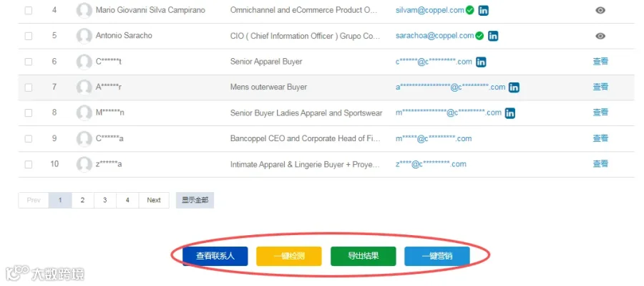
Task: Select checkbox for row 6
Action: pos(29,62)
